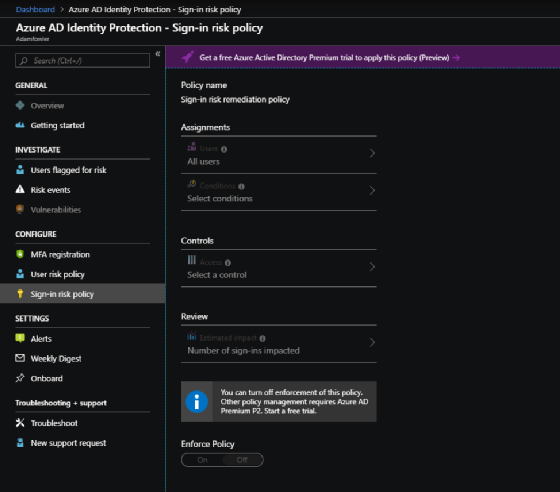Open Users flagged for risk
This screenshot has width=560, height=492.
click(x=82, y=170)
